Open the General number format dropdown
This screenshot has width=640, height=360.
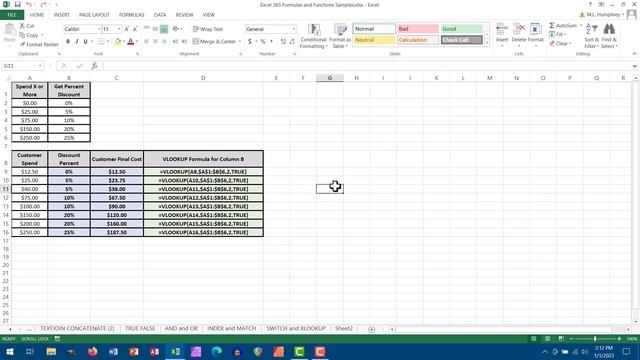point(293,29)
